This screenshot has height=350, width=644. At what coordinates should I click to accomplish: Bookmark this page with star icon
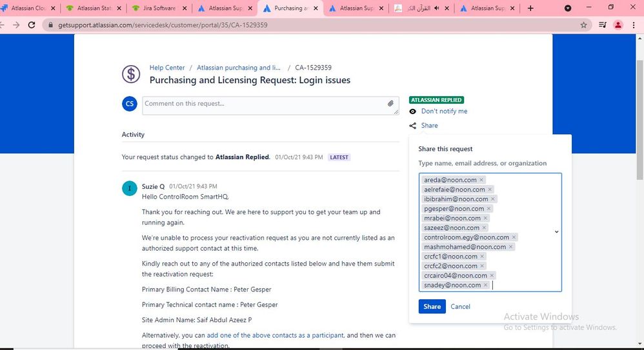coord(583,25)
